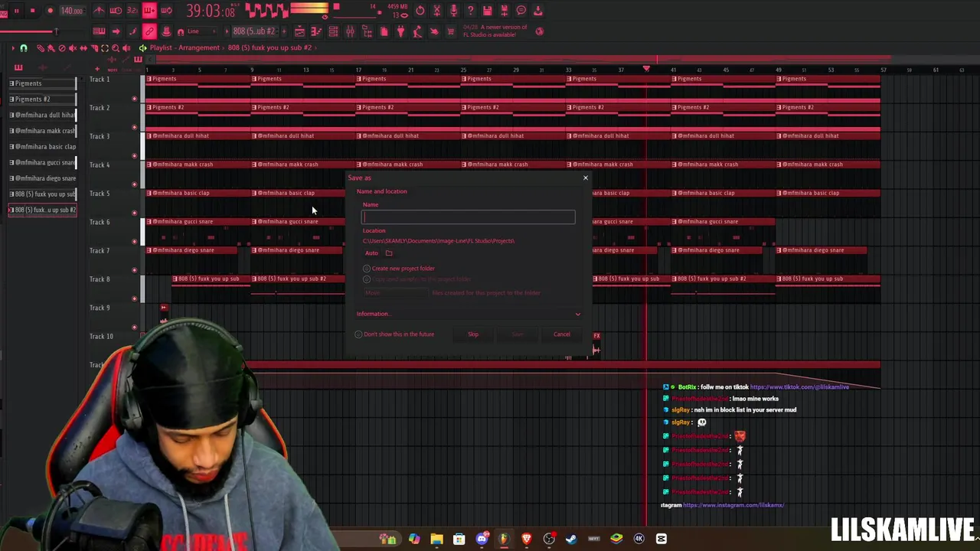Close the Save as dialog
This screenshot has height=551, width=980.
586,178
